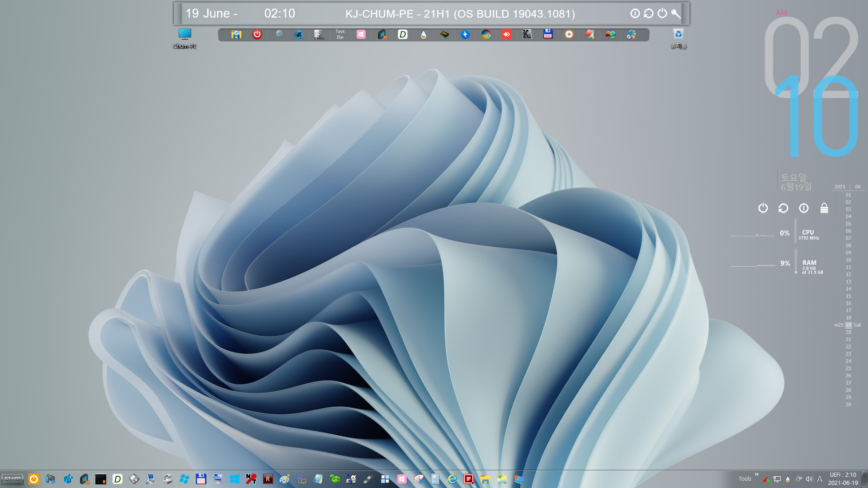The height and width of the screenshot is (488, 868).
Task: Open the Internet Explorer icon on taskbar
Action: pyautogui.click(x=452, y=479)
